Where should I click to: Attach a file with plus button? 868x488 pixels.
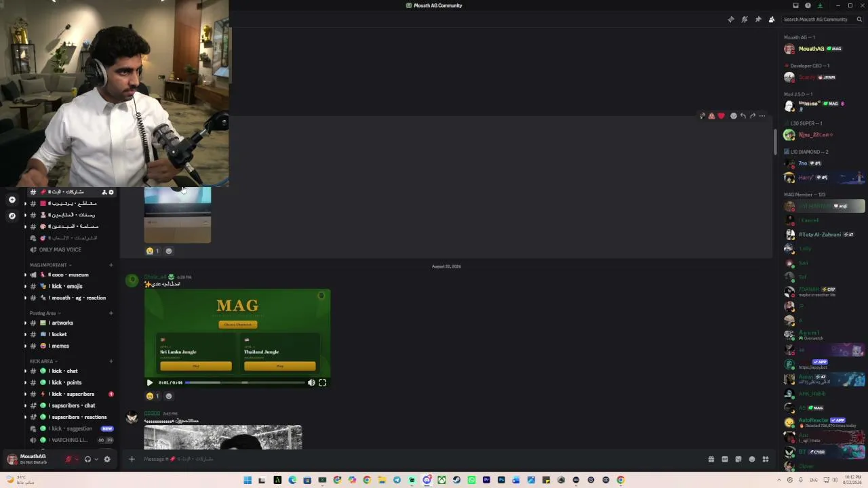132,459
